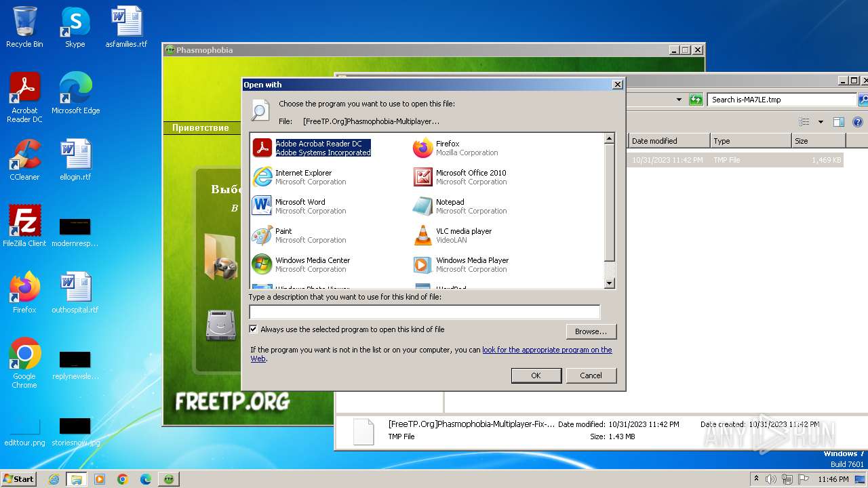
Task: Click volume speaker tray icon
Action: [x=771, y=479]
